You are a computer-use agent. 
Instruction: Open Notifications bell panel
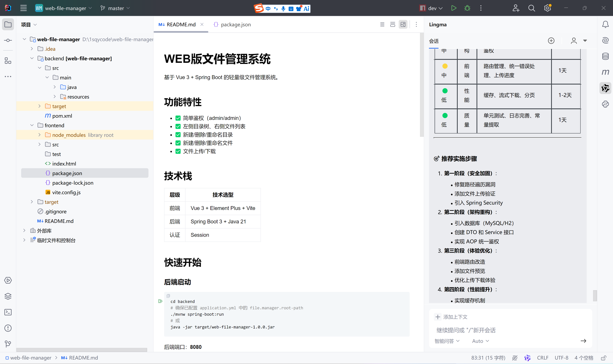(605, 24)
